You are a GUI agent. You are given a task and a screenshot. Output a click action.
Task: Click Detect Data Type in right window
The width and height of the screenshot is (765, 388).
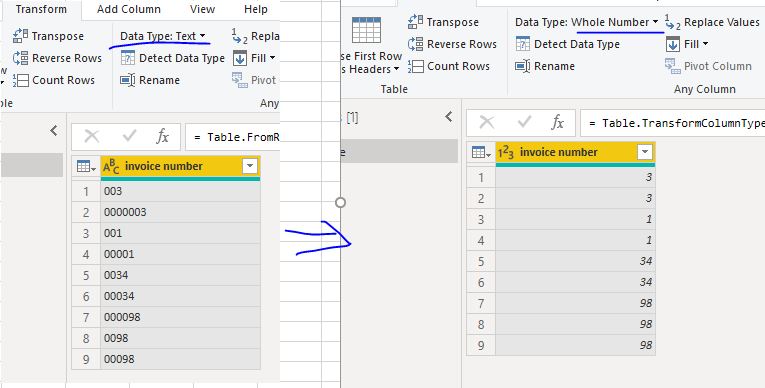pyautogui.click(x=567, y=44)
